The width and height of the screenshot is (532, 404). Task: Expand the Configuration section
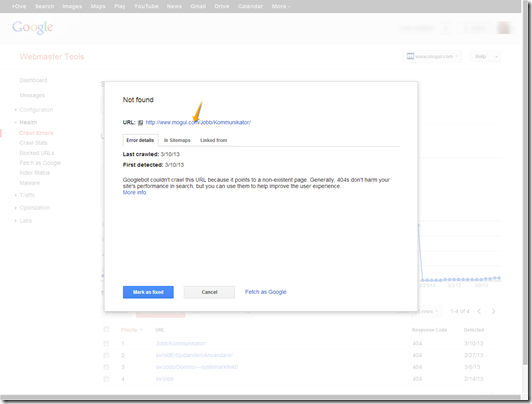pyautogui.click(x=36, y=110)
